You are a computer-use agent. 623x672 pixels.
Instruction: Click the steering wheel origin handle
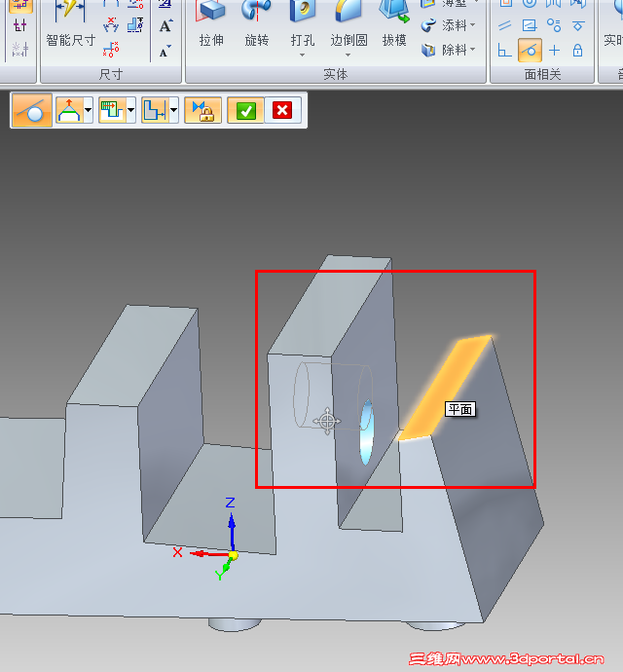click(327, 421)
